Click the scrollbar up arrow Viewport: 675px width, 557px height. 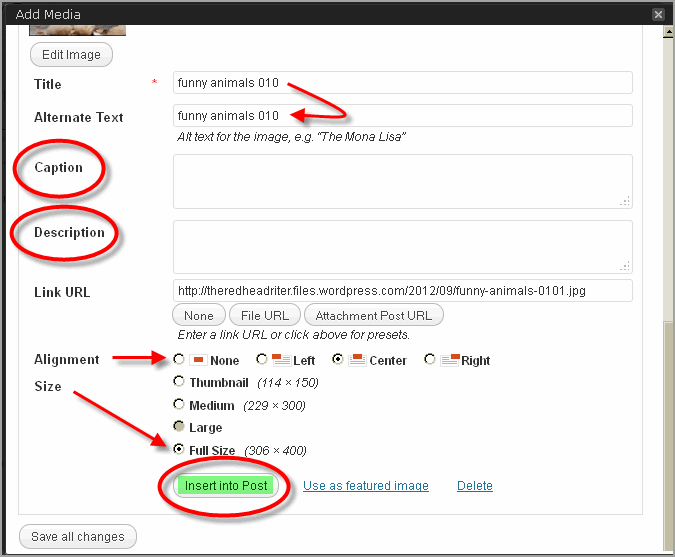coord(669,32)
